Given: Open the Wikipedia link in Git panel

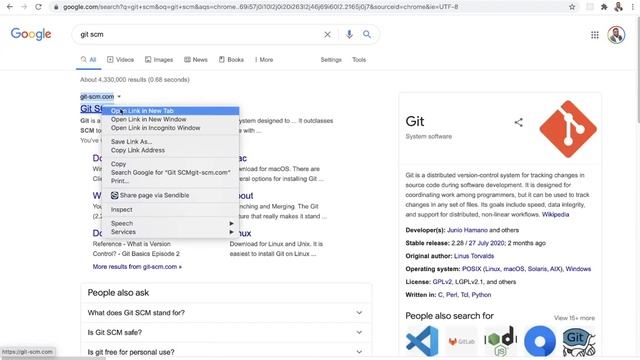Looking at the screenshot, I should click(555, 215).
